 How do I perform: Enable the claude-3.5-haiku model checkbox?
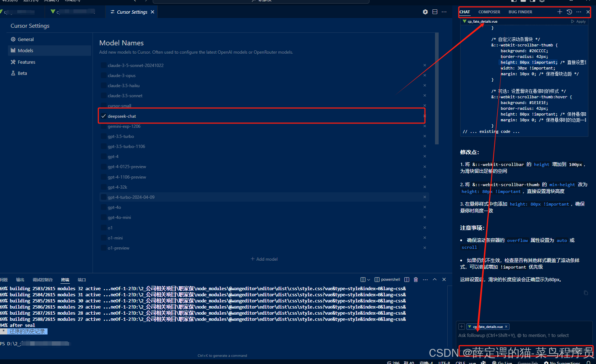click(x=104, y=85)
